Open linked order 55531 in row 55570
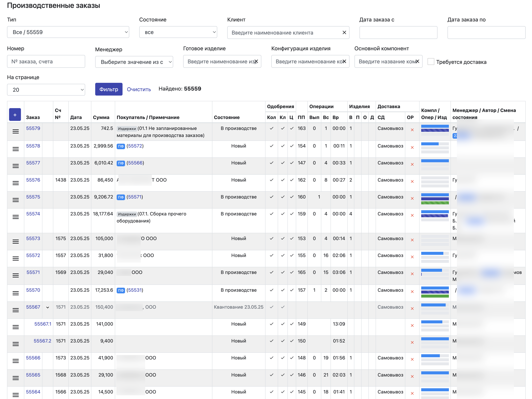This screenshot has height=399, width=532. coord(135,290)
